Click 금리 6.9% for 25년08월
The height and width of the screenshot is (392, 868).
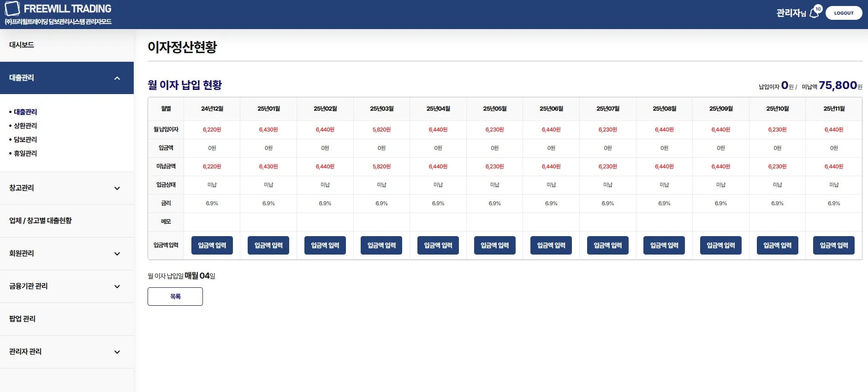[664, 203]
